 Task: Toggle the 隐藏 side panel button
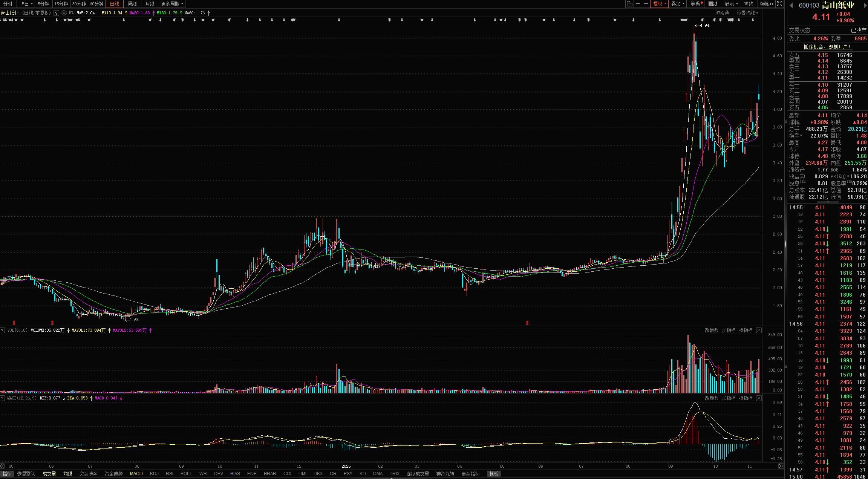(766, 4)
